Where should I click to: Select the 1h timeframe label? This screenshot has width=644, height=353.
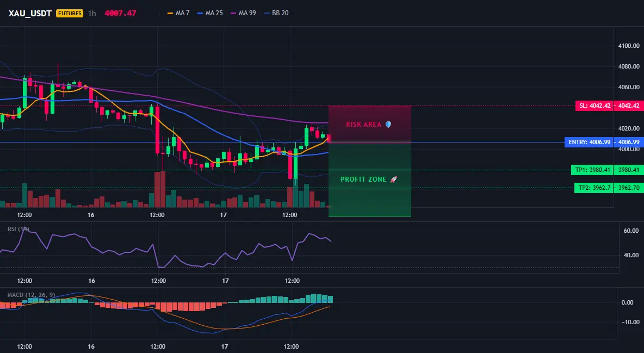[x=92, y=13]
